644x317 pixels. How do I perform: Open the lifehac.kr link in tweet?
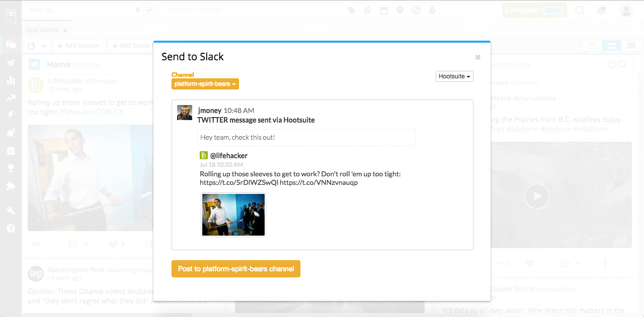pyautogui.click(x=92, y=112)
